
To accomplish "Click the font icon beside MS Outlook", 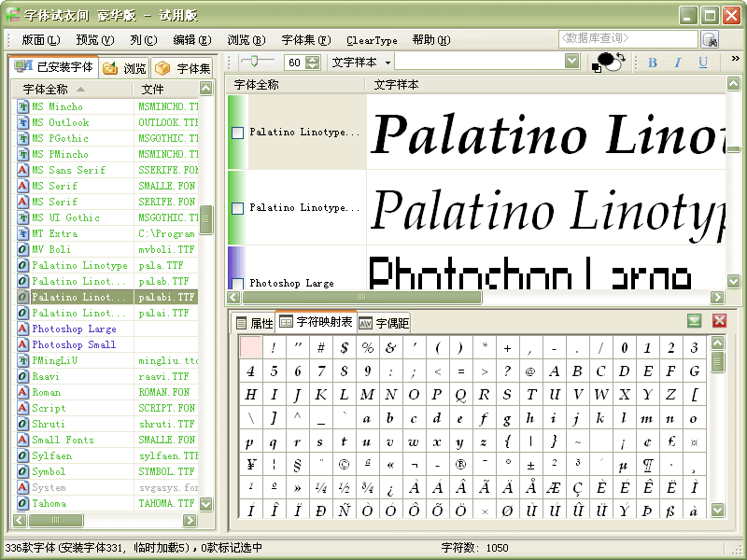I will tap(22, 122).
